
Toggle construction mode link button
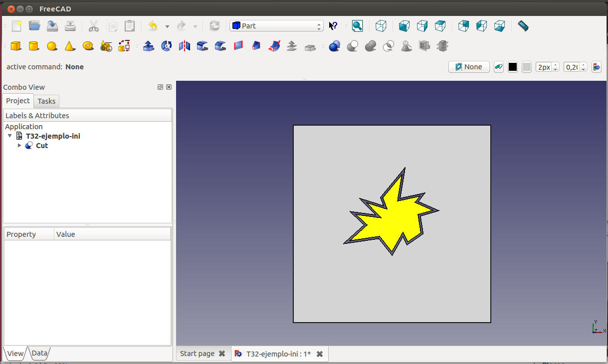coord(498,67)
